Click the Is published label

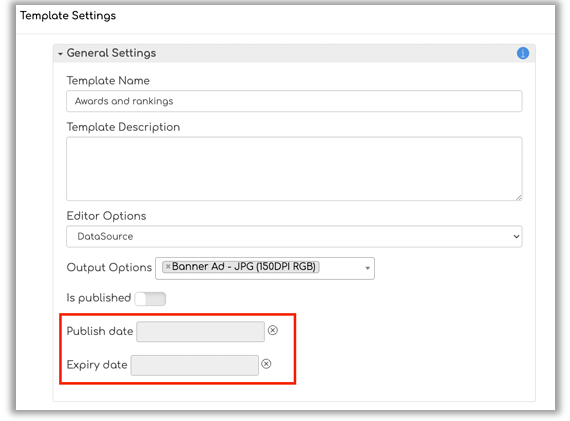tap(99, 298)
